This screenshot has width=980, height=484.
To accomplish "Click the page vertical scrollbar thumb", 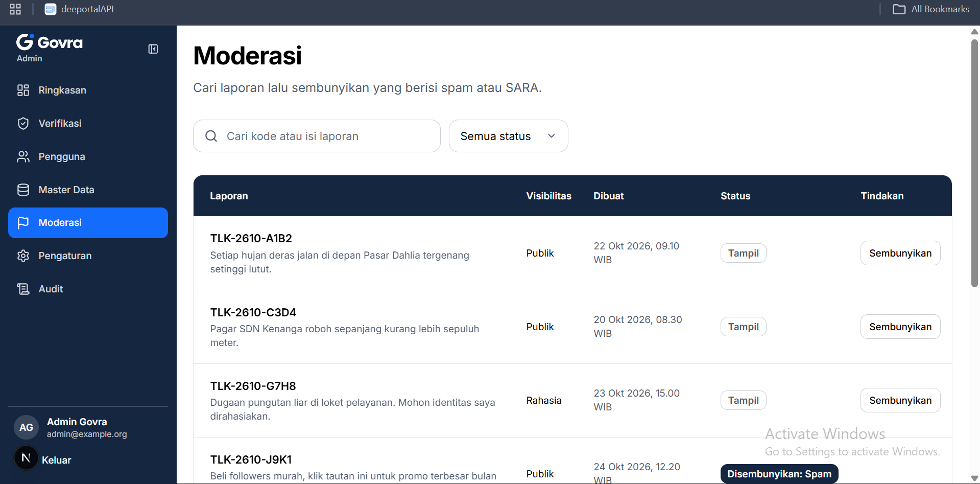I will pyautogui.click(x=974, y=164).
